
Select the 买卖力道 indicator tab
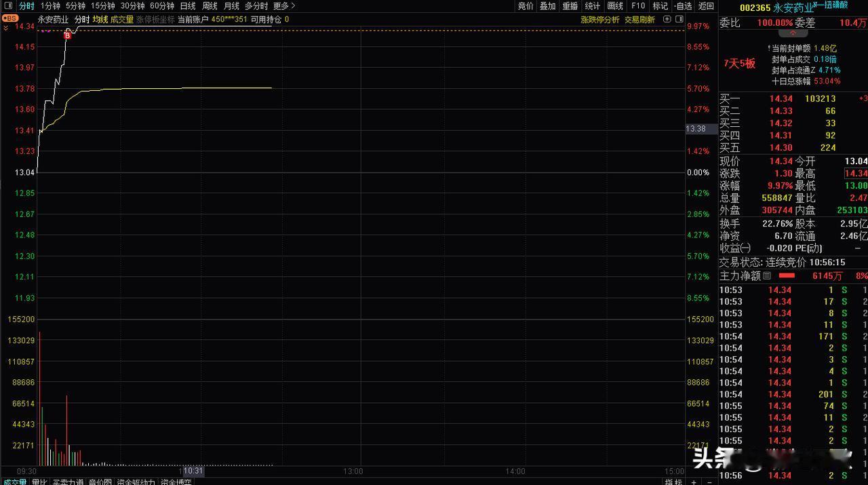(68, 482)
